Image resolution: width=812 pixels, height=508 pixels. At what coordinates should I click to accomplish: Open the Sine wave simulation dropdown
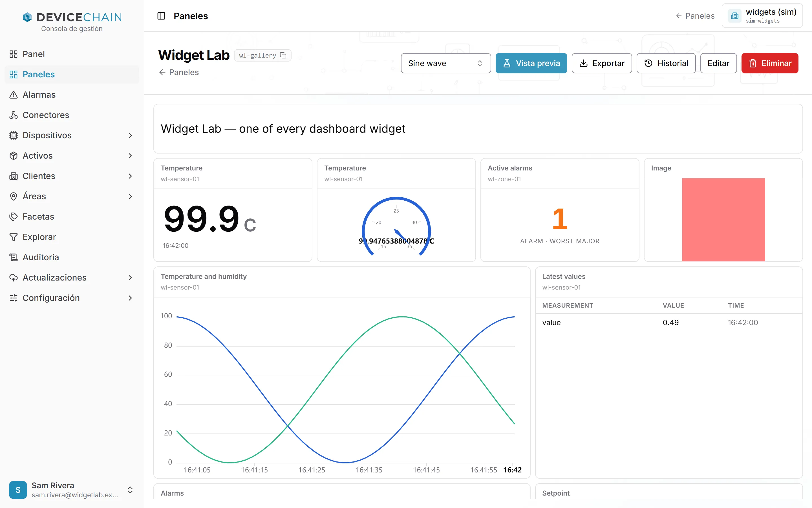(x=445, y=63)
